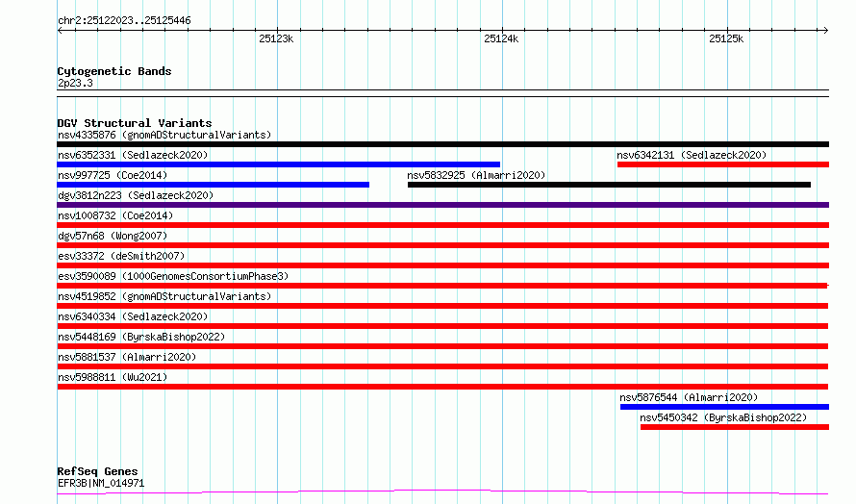Click the red nsv6342131 variant bar
Viewport: 856px width, 504px height.
point(723,164)
